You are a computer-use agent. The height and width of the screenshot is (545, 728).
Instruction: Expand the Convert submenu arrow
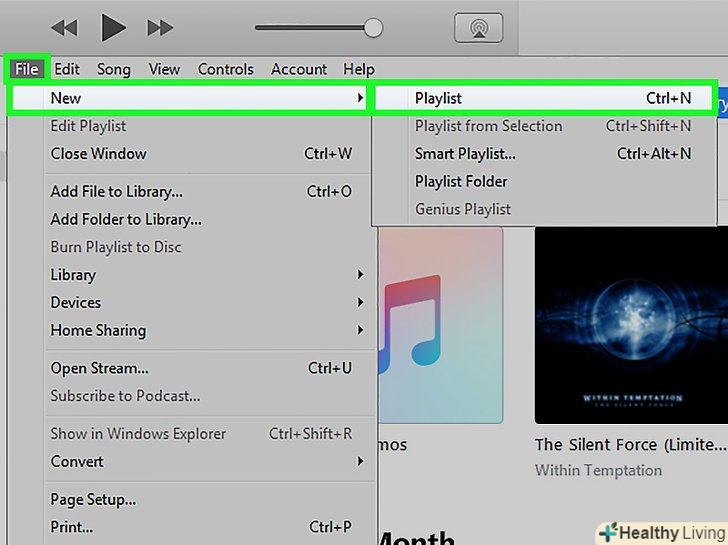[x=360, y=461]
